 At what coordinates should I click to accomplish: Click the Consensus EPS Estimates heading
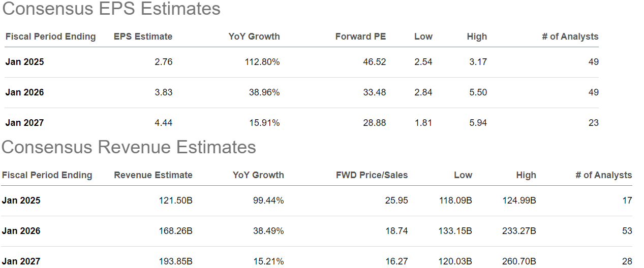[x=111, y=9]
